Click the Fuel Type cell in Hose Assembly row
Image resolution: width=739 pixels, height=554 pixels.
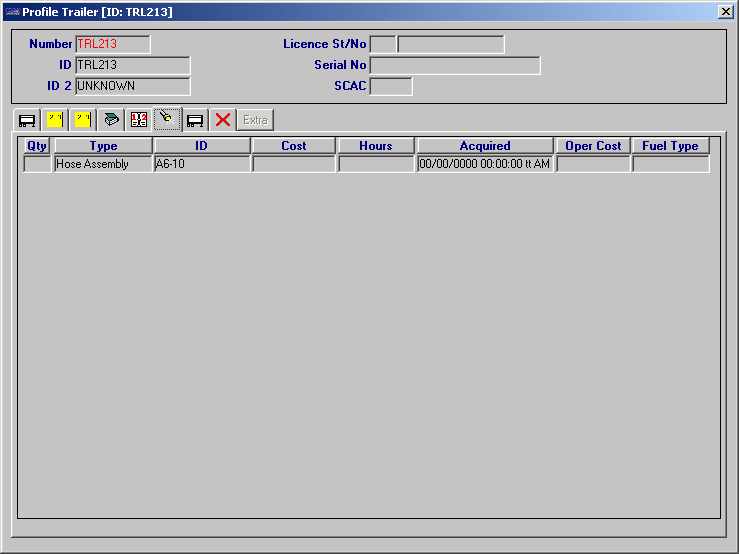pyautogui.click(x=671, y=164)
